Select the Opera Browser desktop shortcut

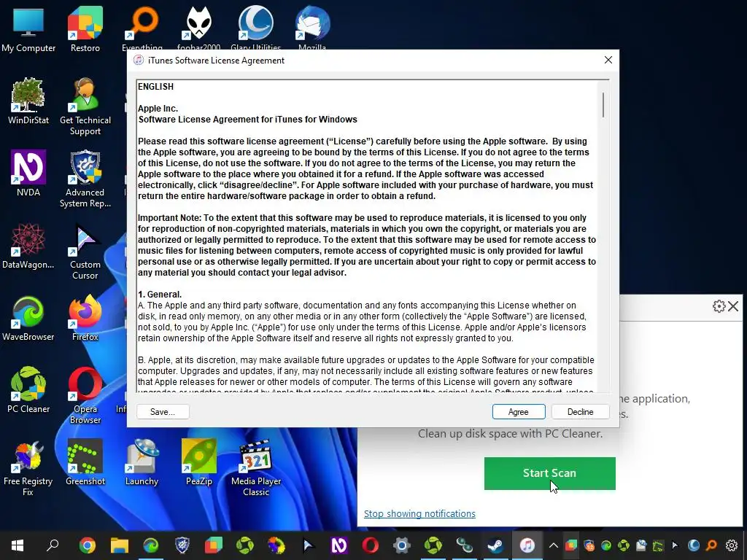tap(85, 395)
